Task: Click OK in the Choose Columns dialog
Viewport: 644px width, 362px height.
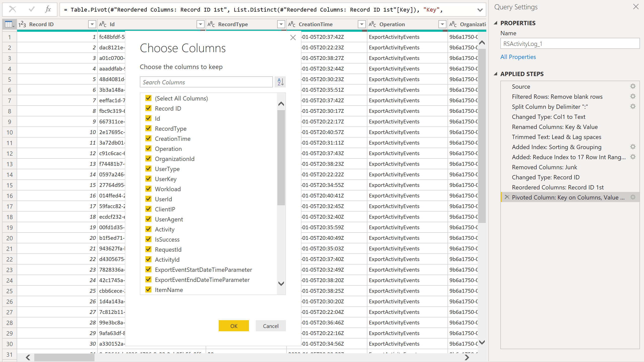Action: point(234,326)
